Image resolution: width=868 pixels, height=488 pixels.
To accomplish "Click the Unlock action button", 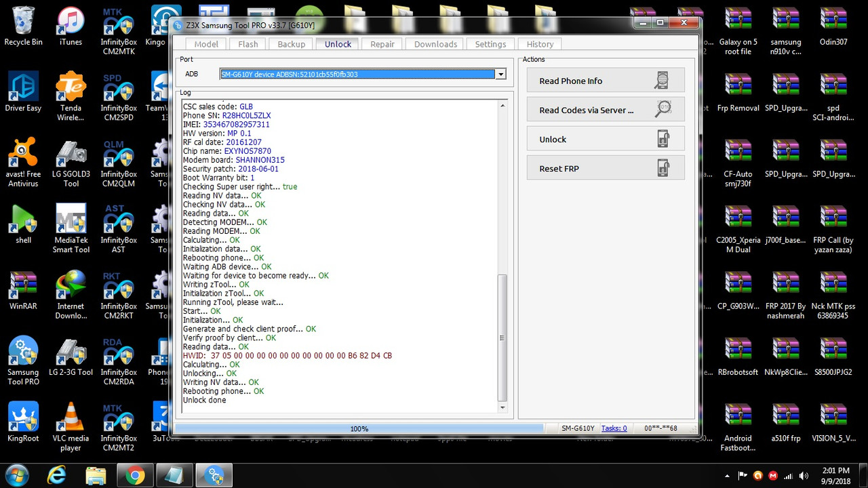I will point(606,139).
